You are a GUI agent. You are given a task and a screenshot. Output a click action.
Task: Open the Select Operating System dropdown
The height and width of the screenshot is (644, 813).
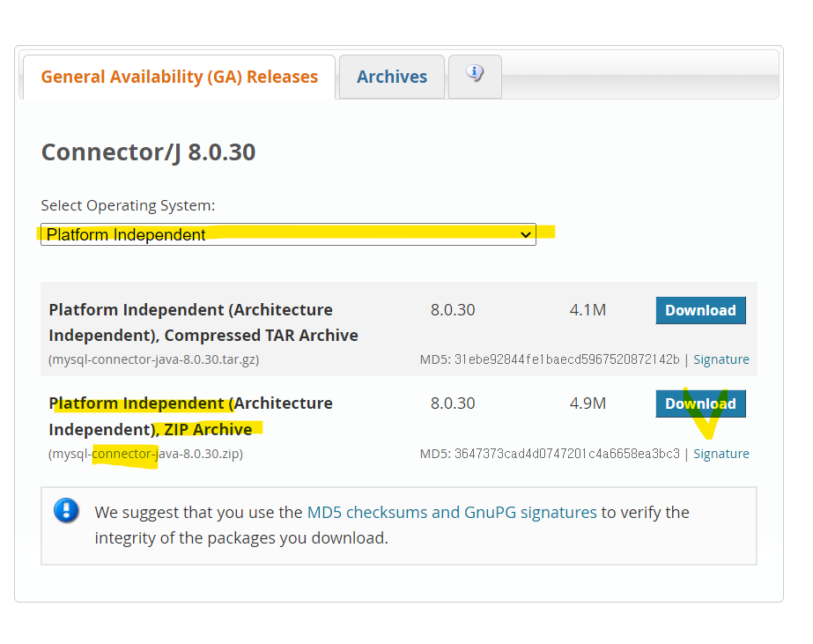coord(288,234)
